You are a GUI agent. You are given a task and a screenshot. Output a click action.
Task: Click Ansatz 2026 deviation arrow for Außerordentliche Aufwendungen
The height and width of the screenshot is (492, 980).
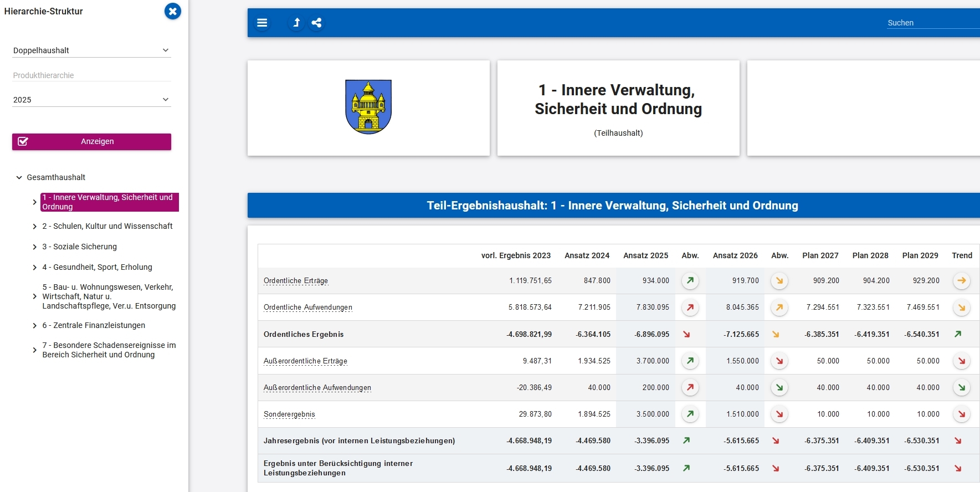click(779, 388)
